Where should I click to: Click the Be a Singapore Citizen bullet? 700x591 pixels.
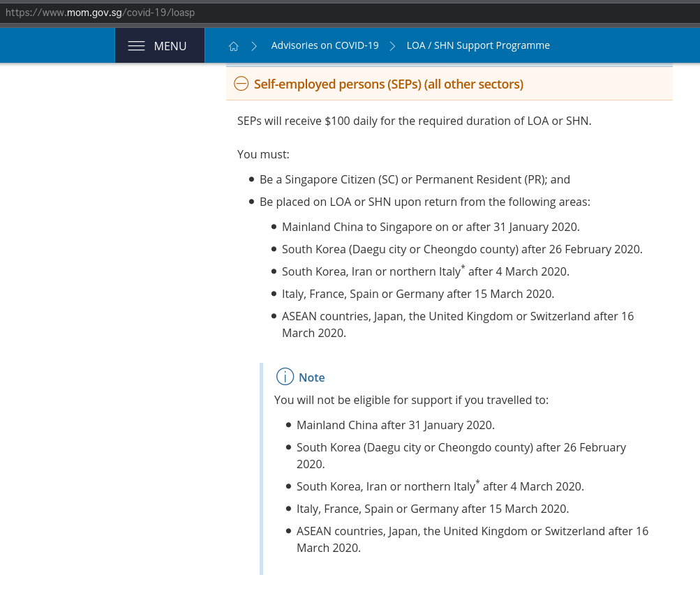tap(415, 179)
